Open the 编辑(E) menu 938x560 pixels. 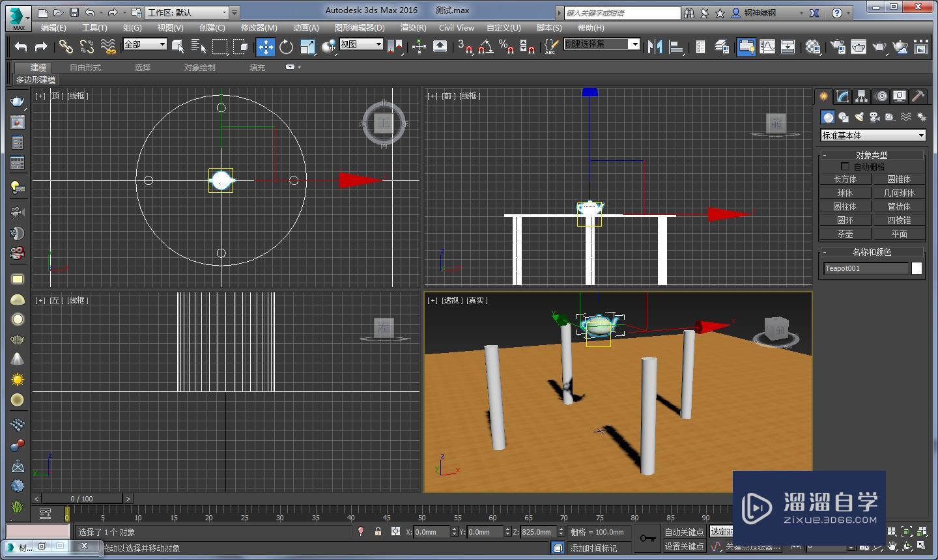53,28
